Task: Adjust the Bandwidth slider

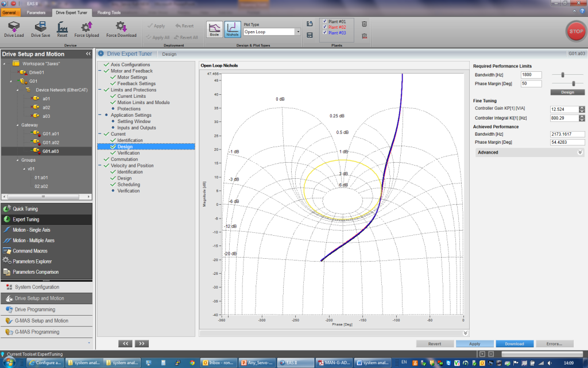Action: coord(563,75)
